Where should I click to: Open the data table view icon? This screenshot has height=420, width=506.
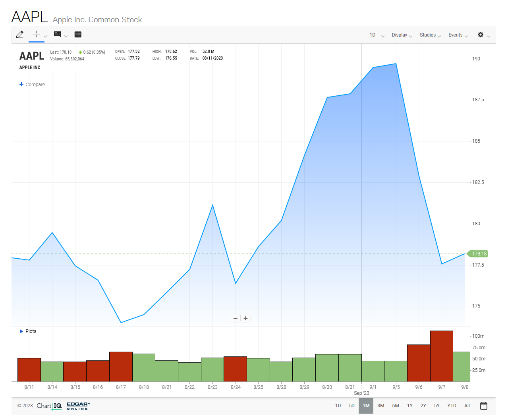[78, 35]
